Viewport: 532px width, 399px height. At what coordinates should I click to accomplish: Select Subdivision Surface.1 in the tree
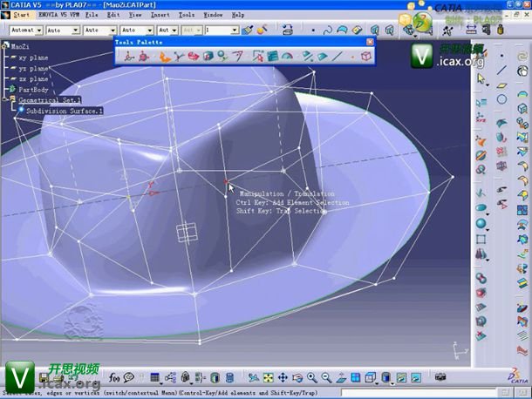coord(64,112)
